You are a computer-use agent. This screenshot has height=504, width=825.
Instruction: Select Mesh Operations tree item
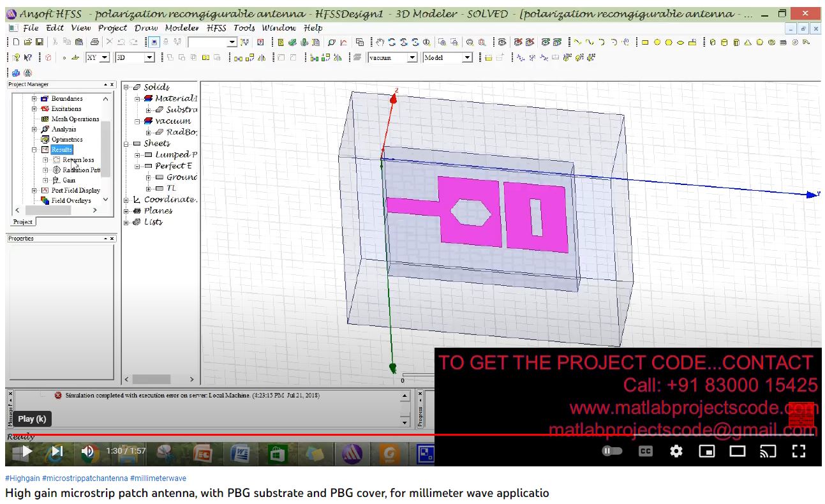(75, 119)
